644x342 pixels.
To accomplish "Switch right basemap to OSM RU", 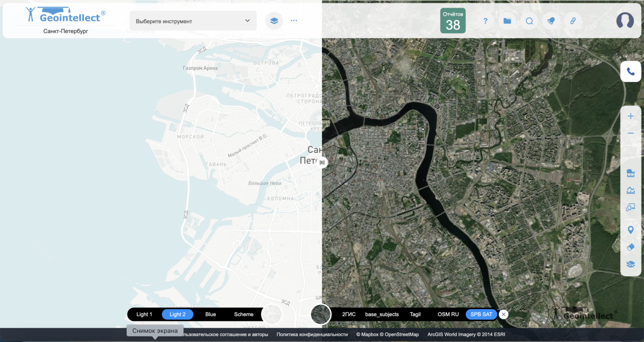I will (x=448, y=314).
